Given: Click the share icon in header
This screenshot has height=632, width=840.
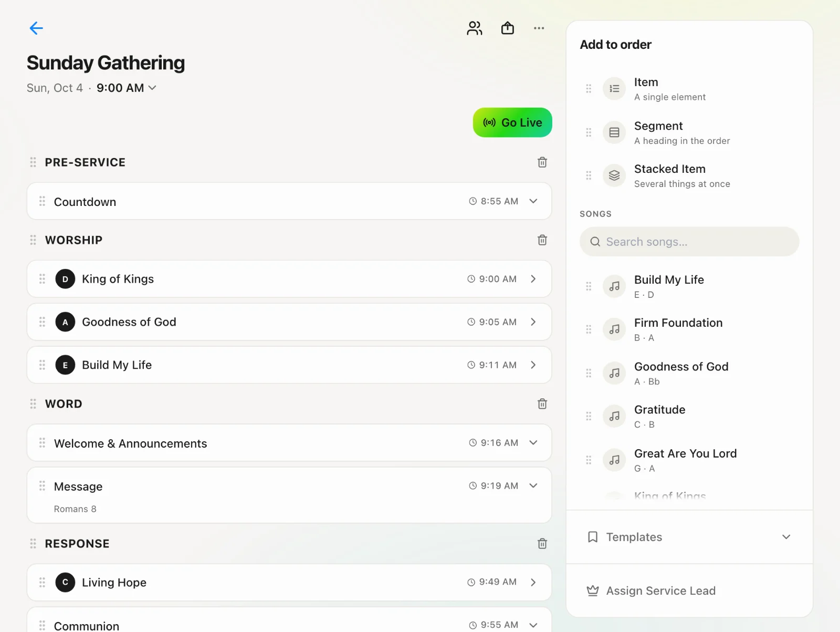Looking at the screenshot, I should 508,28.
